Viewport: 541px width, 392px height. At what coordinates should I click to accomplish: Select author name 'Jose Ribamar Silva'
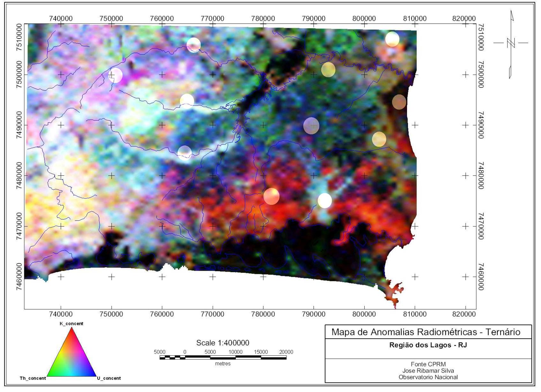click(x=428, y=371)
